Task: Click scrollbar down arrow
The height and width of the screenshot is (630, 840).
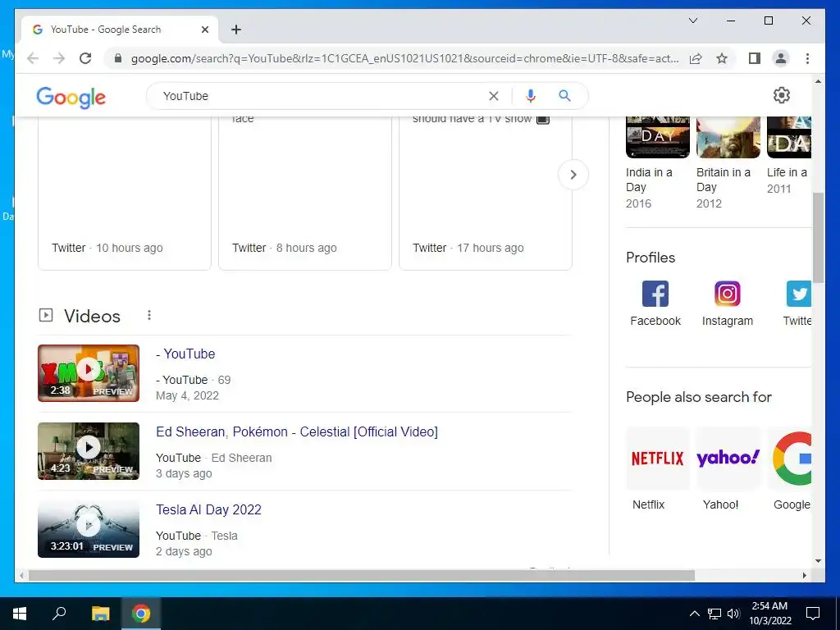Action: 818,561
